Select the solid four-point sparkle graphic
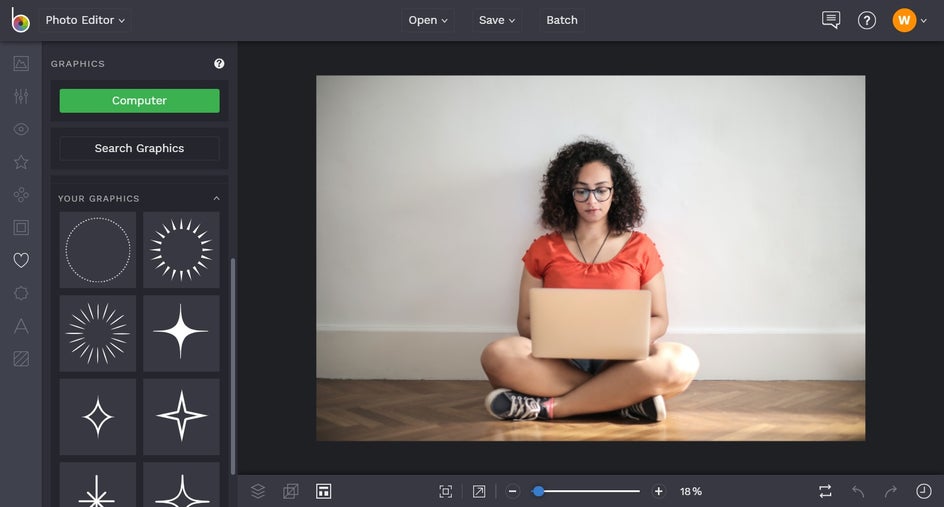The width and height of the screenshot is (944, 507). (x=181, y=334)
